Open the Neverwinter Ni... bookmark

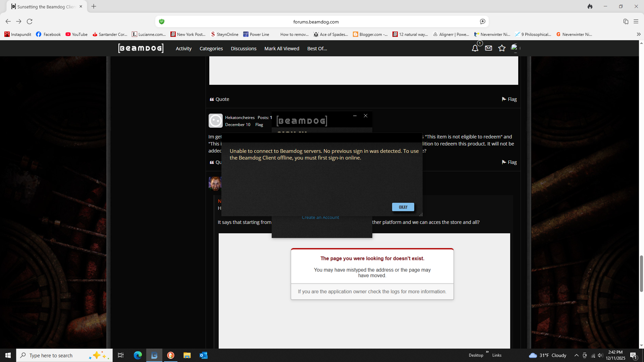(x=492, y=34)
